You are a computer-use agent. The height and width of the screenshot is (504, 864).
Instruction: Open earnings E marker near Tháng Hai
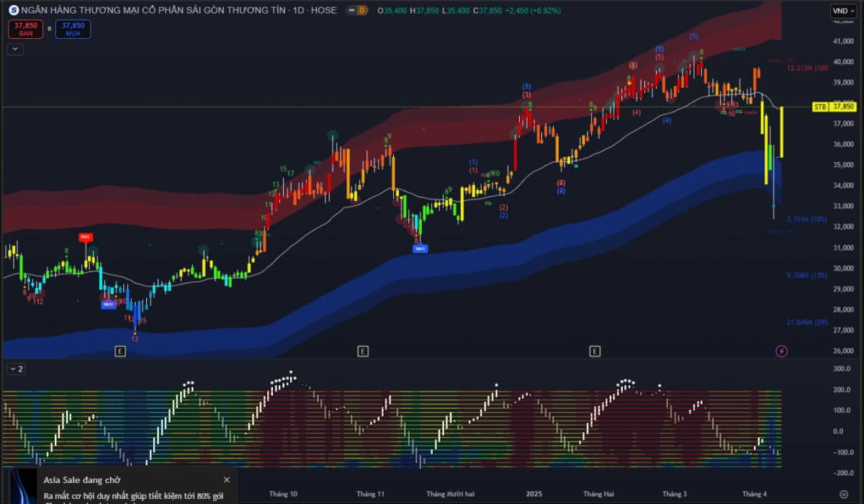595,351
